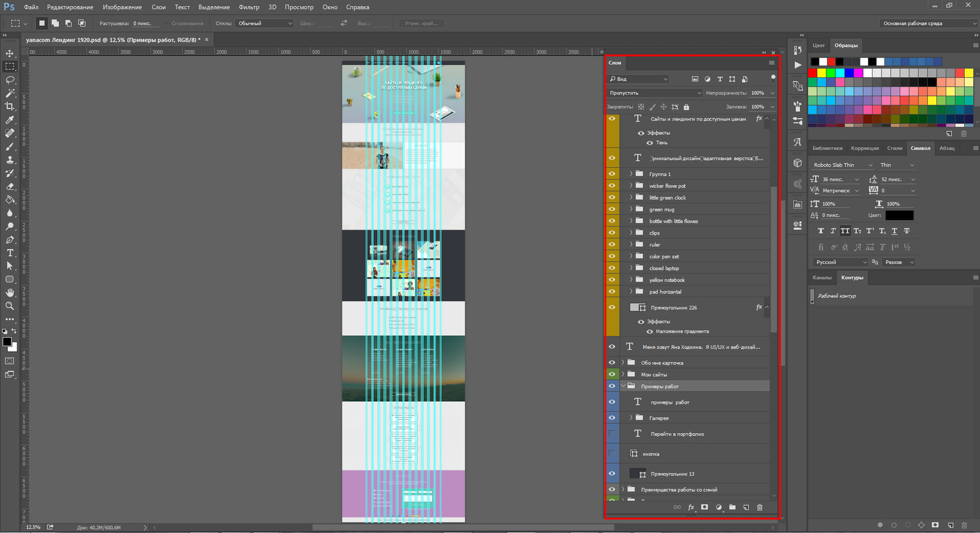Click the foreground color swatch in toolbox

7,342
